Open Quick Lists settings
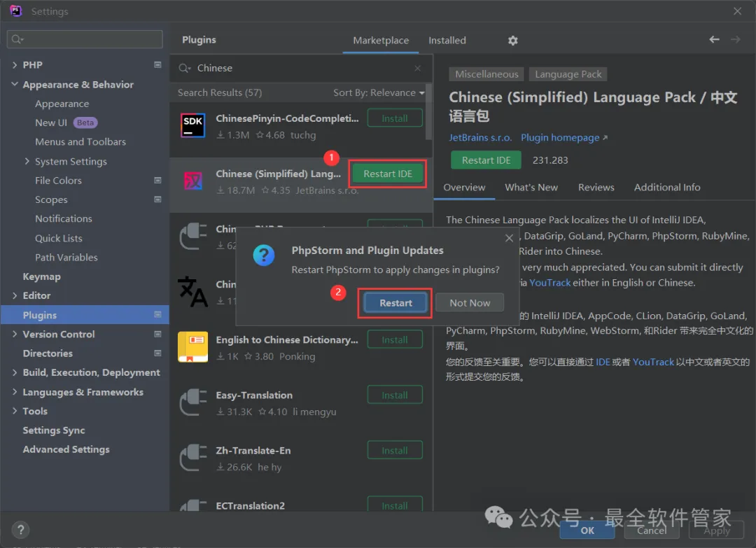 pyautogui.click(x=58, y=238)
